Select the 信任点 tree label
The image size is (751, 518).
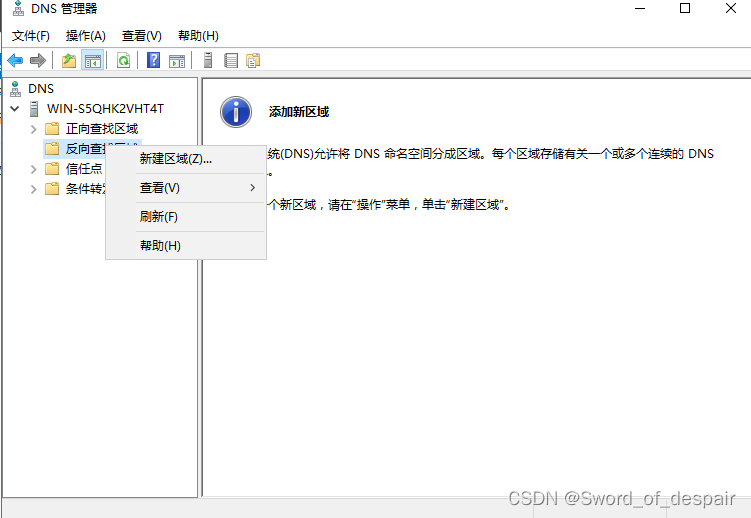(x=84, y=169)
